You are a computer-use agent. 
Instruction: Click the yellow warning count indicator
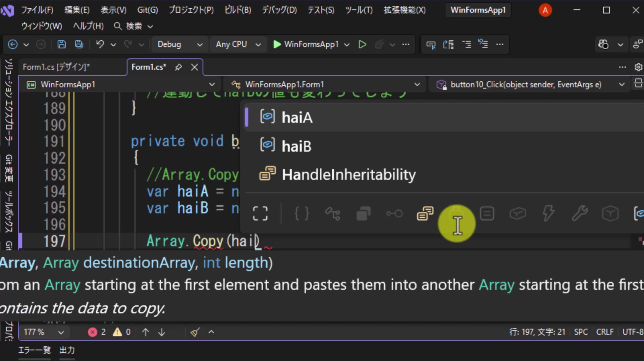click(x=122, y=332)
